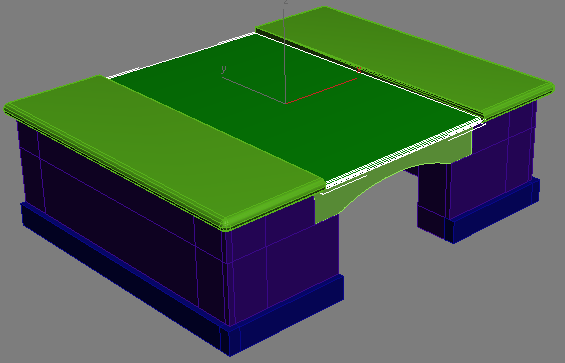Select the white highlighted back edge of the center panel
Image resolution: width=565 pixels, height=363 pixels.
[x=180, y=56]
